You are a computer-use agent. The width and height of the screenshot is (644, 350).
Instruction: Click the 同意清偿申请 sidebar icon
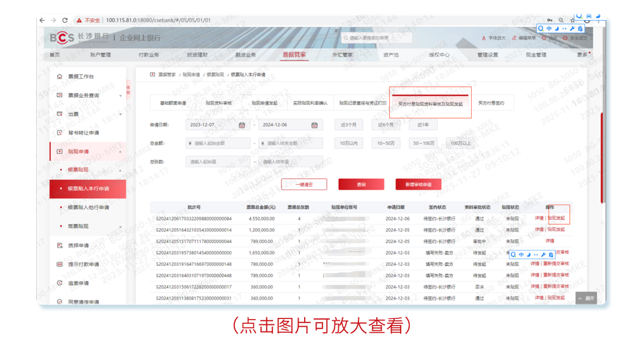(x=60, y=302)
